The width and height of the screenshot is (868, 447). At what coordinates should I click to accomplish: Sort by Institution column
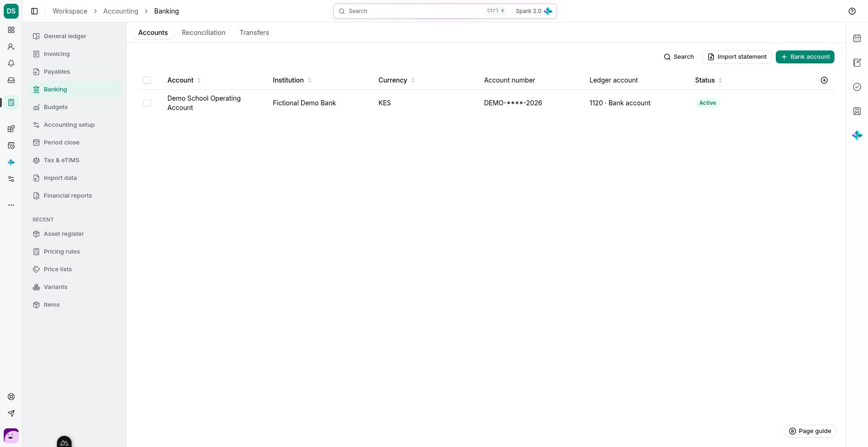point(292,80)
